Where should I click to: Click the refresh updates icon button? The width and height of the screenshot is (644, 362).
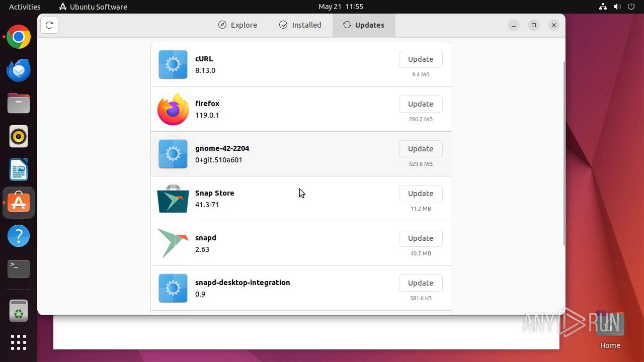49,25
